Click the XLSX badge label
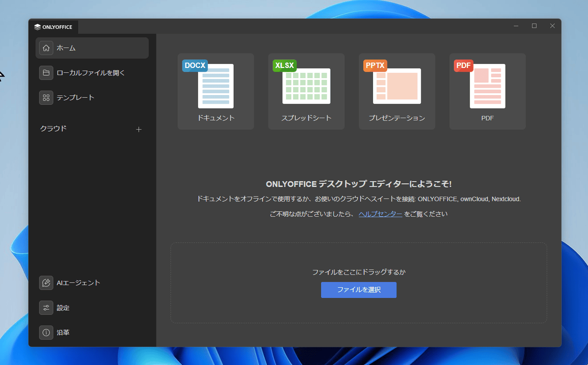Screen dimensions: 588x365 (284, 66)
